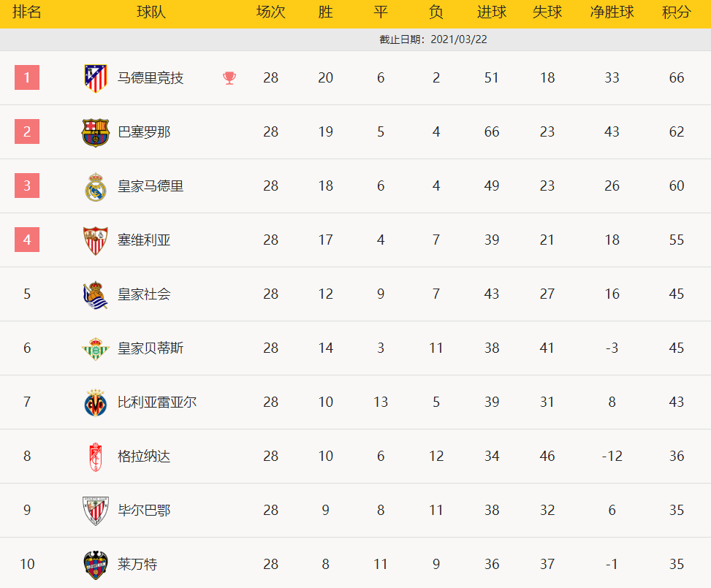Click the red trophy icon next to 马德里竞技
The width and height of the screenshot is (711, 588).
coord(229,78)
